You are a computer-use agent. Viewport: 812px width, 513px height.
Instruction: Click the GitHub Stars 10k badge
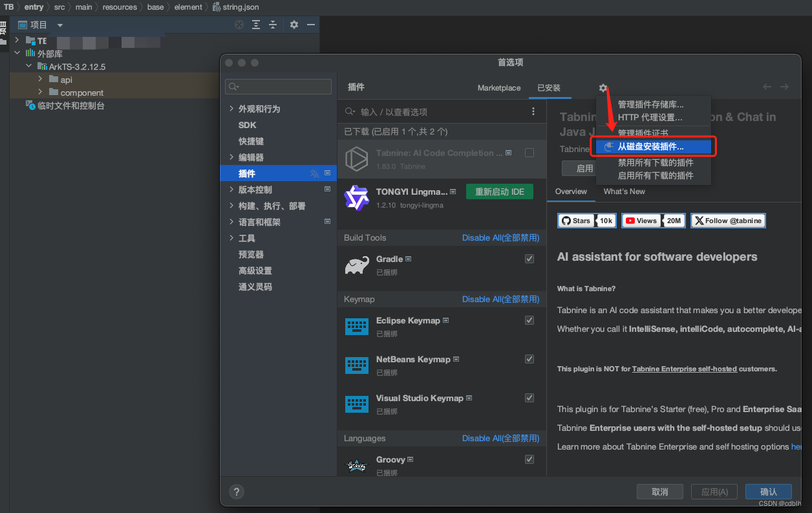coord(587,221)
